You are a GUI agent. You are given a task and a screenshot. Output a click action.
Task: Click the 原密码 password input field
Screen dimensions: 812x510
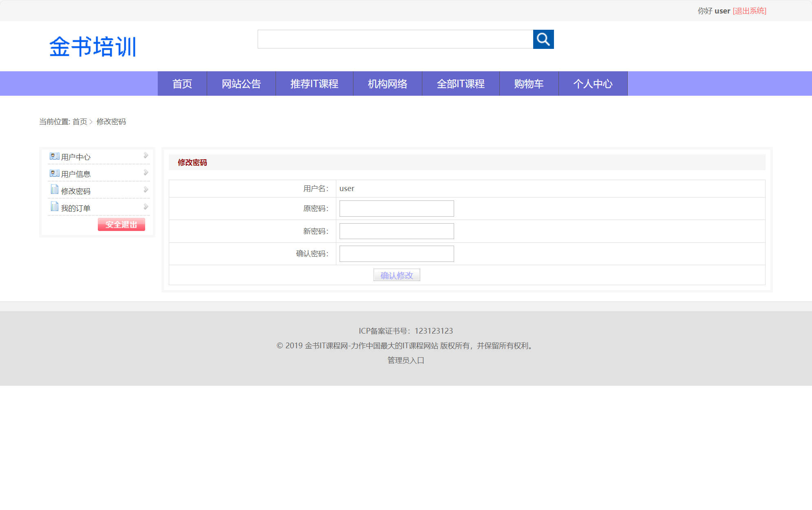(x=396, y=208)
